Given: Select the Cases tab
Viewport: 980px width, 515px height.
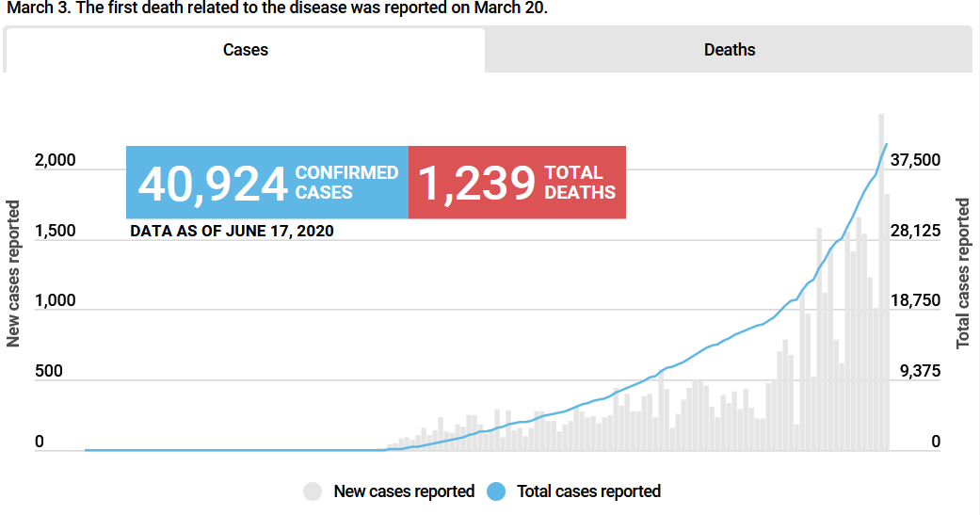Looking at the screenshot, I should (x=245, y=50).
